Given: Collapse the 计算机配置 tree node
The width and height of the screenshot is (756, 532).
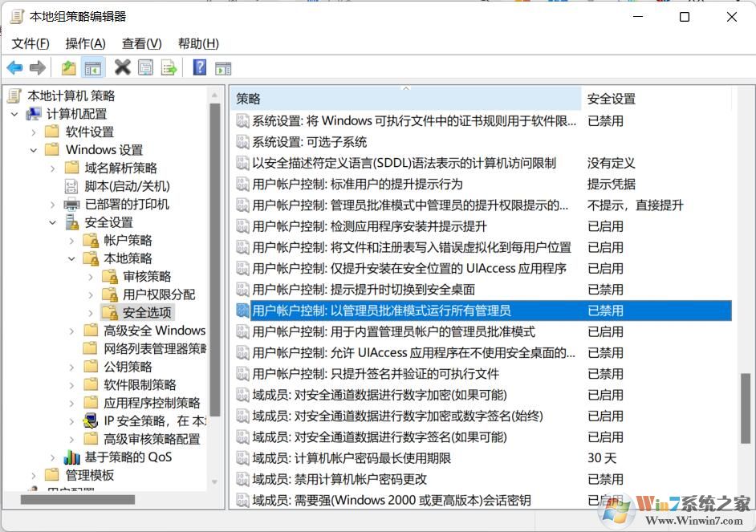Looking at the screenshot, I should point(14,114).
